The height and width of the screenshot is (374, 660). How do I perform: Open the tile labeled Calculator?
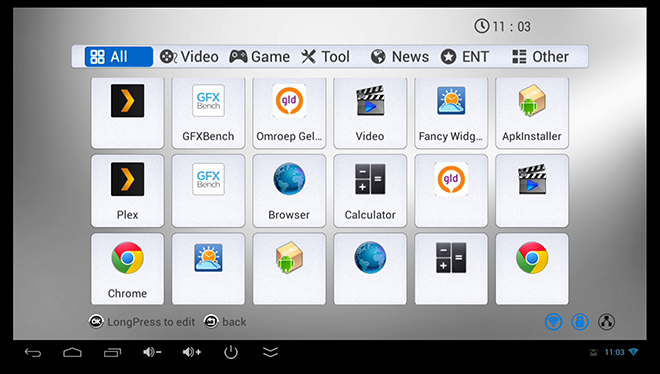pos(370,191)
